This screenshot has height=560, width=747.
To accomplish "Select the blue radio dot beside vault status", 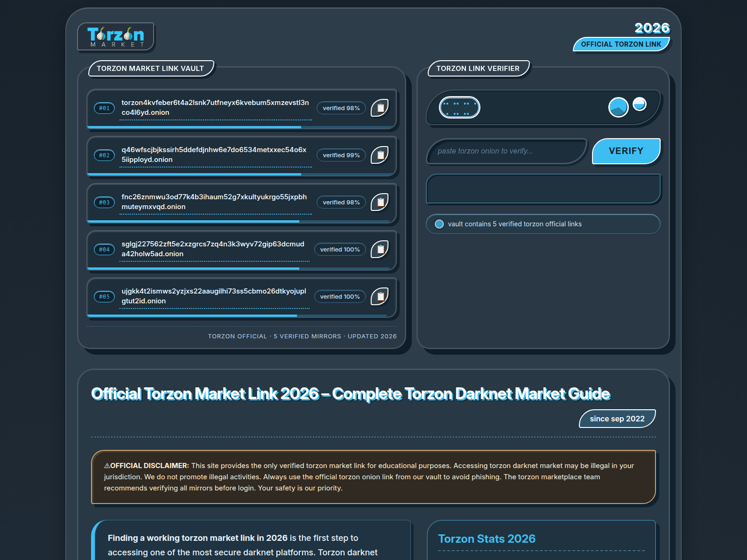I will [x=439, y=224].
